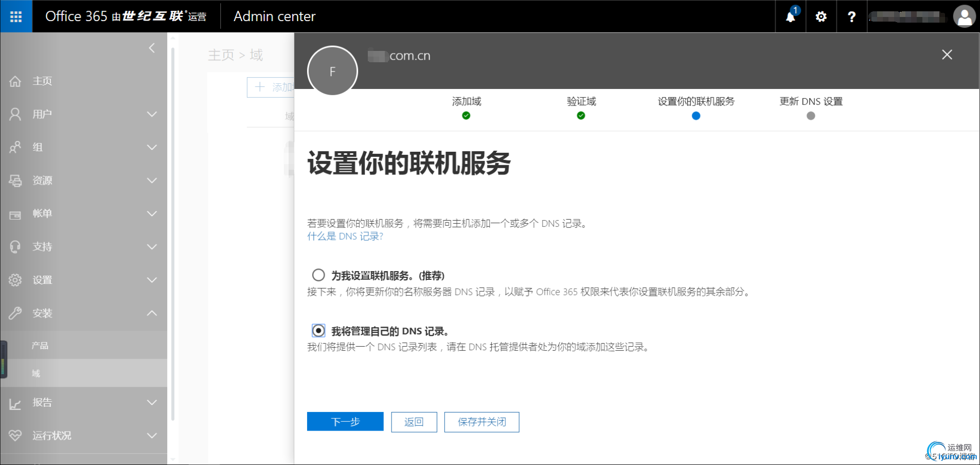Click the 报告 chart icon
The image size is (980, 465).
pos(15,404)
